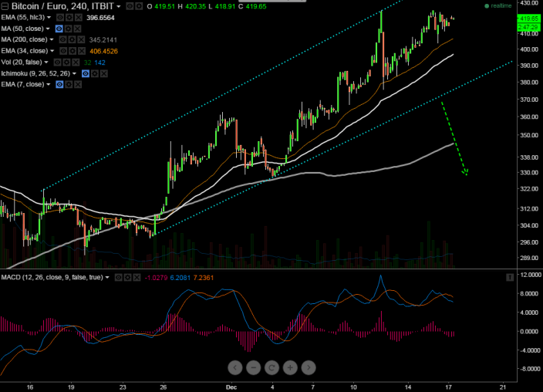The image size is (543, 392).
Task: Show the EMA (7, close) via blue eye
Action: pyautogui.click(x=59, y=84)
